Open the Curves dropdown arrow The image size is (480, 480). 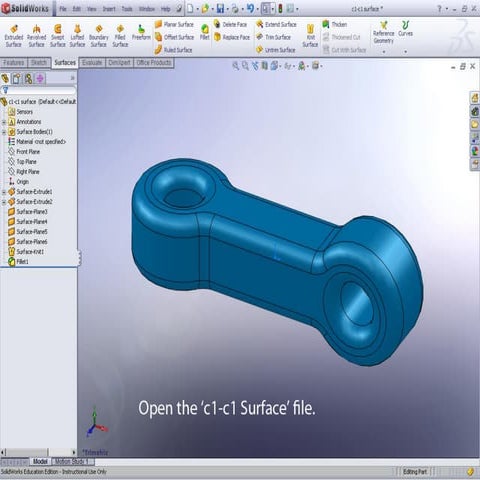point(405,52)
